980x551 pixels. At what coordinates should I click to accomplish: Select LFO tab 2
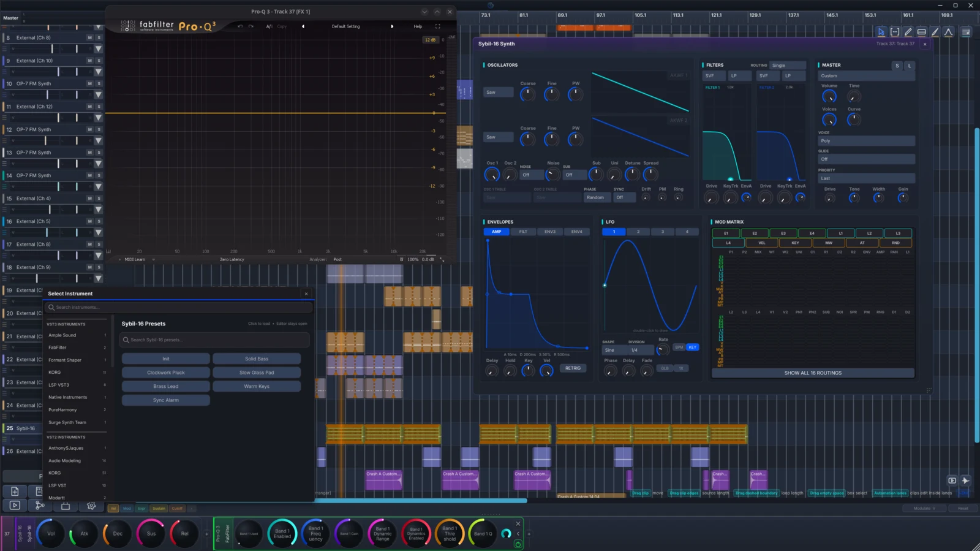click(x=638, y=232)
